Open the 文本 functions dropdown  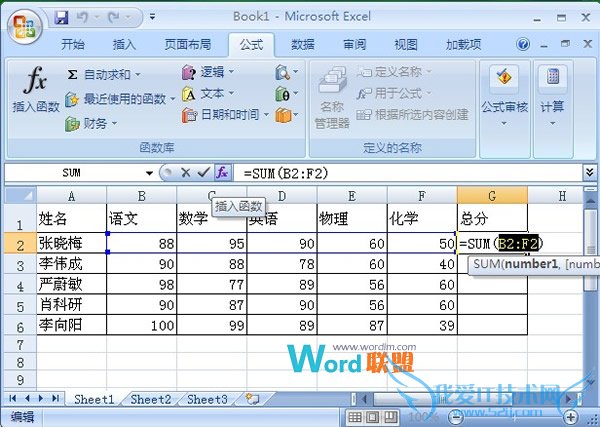tap(208, 94)
